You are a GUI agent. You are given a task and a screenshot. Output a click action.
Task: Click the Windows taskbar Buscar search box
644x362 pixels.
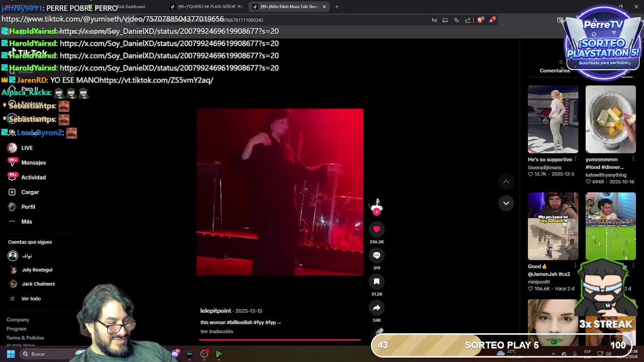[x=48, y=354]
